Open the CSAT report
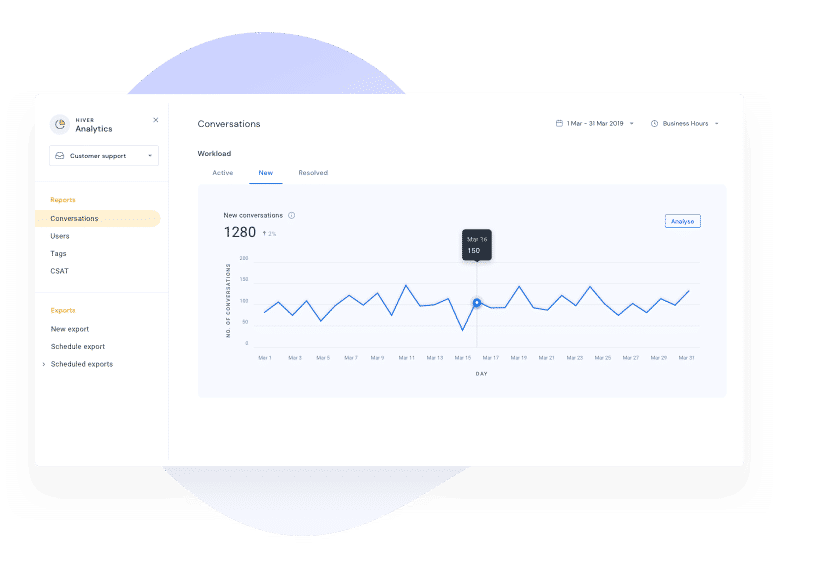This screenshot has height=567, width=815. pyautogui.click(x=59, y=271)
